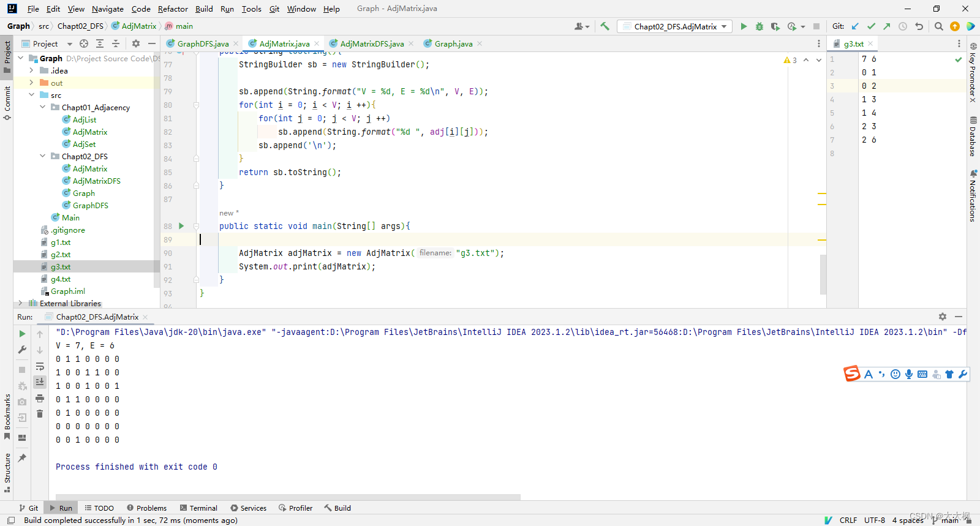Collapse the Graph project root

pyautogui.click(x=21, y=58)
